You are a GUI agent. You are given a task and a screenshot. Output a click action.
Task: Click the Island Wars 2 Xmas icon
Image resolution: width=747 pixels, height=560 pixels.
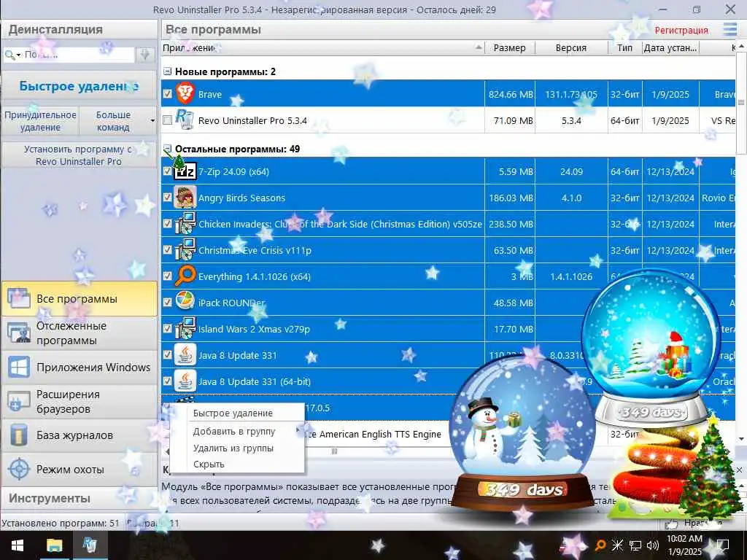pos(185,328)
